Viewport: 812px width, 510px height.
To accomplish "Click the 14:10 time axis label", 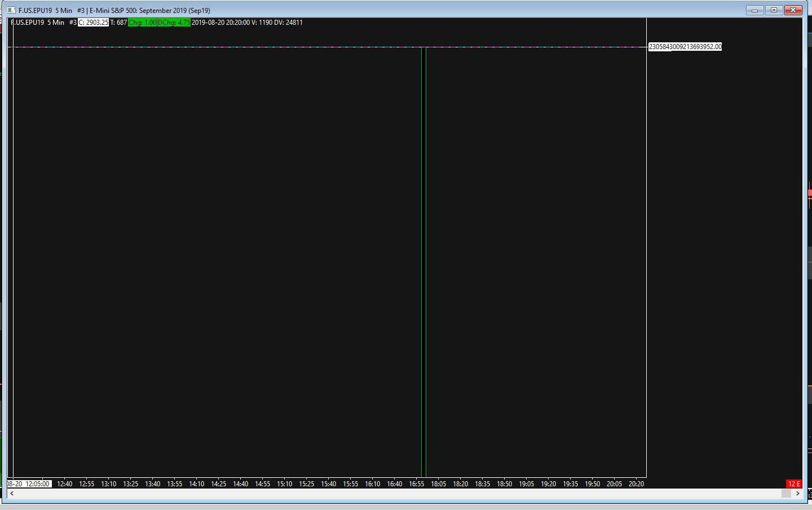I will coord(197,484).
